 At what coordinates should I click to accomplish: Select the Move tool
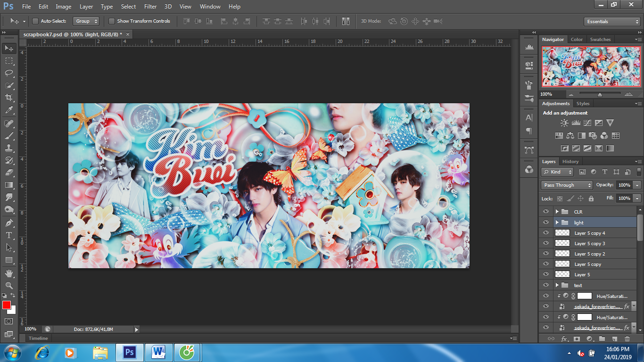(x=9, y=48)
